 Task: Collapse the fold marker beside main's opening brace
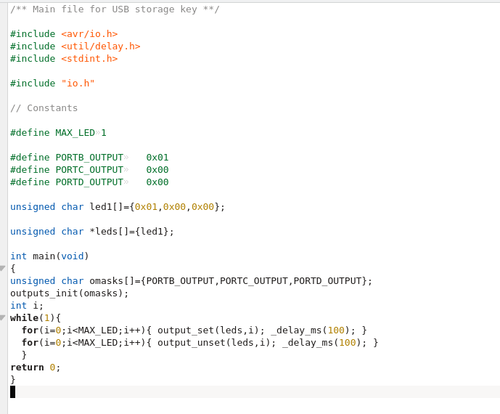[3, 268]
